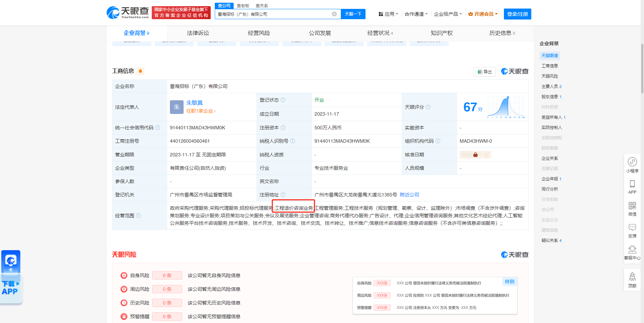Select the 查公司 search tab
Viewport: 644px width, 323px height.
[224, 6]
